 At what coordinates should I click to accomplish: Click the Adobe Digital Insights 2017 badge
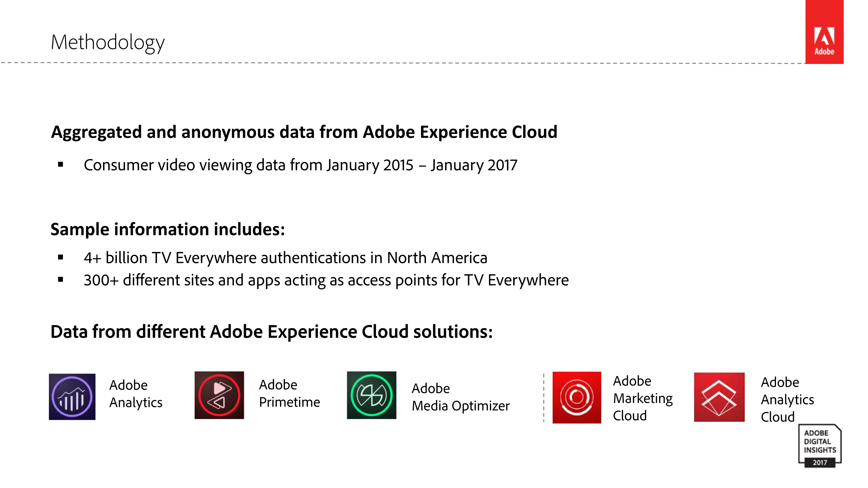pyautogui.click(x=819, y=446)
